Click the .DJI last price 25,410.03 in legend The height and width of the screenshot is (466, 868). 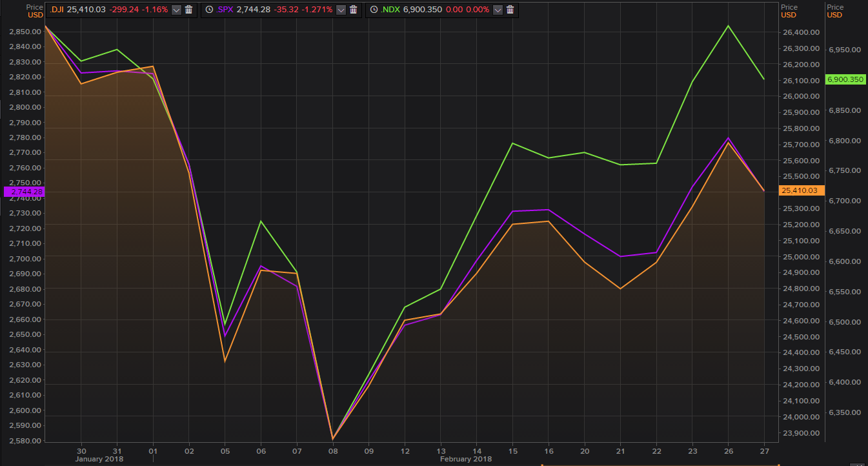(87, 10)
